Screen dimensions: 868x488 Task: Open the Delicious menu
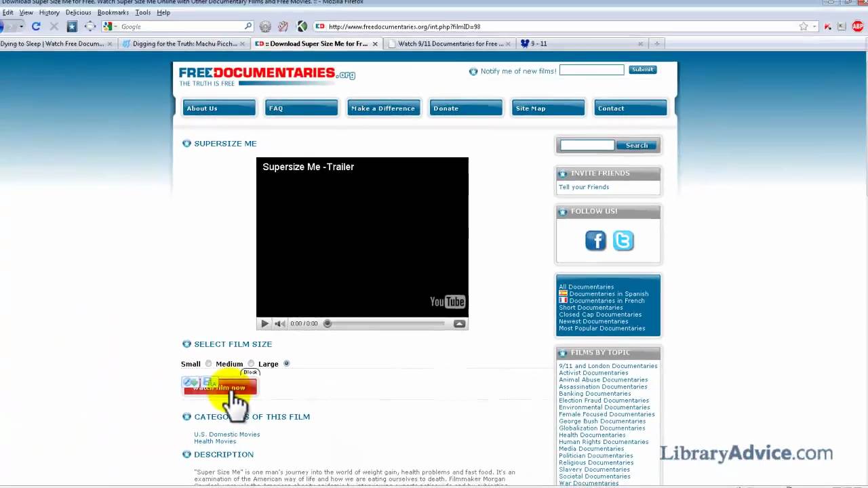[78, 12]
